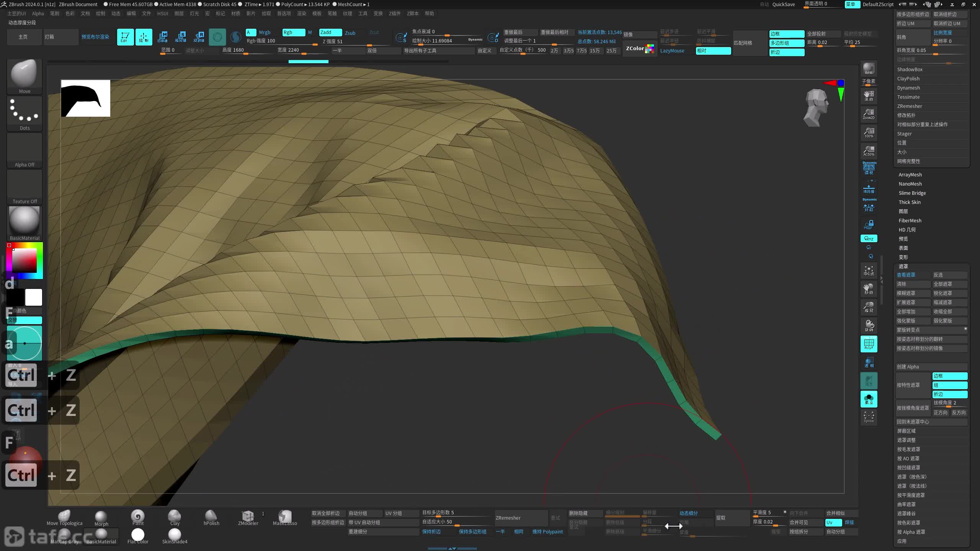Viewport: 980px width, 551px height.
Task: Click the large ZRemesher button at bottom
Action: (521, 518)
